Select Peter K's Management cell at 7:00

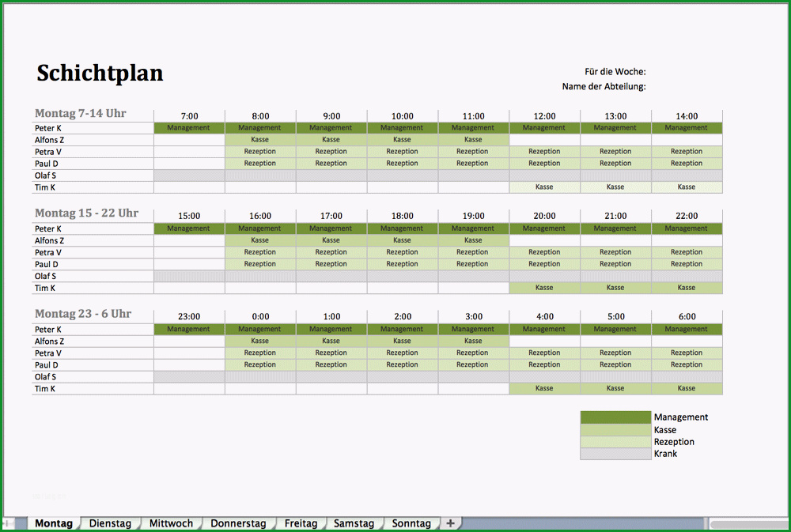(189, 128)
